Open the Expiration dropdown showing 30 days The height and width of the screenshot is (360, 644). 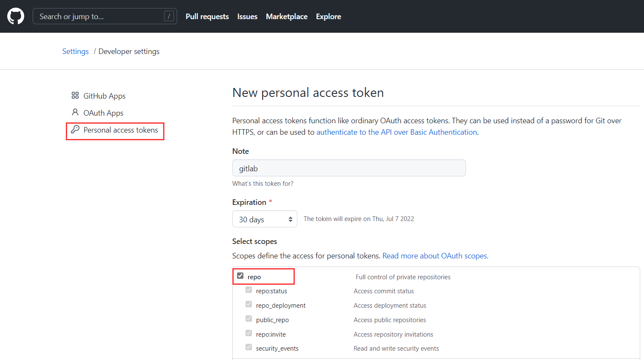(264, 219)
